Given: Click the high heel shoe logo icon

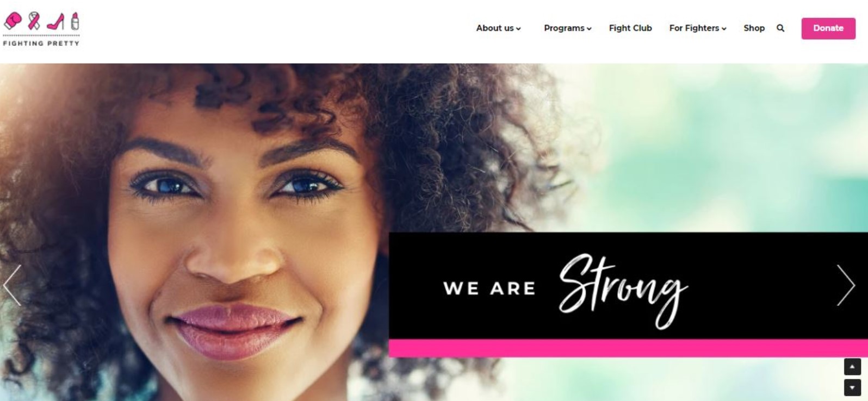Looking at the screenshot, I should coord(55,21).
